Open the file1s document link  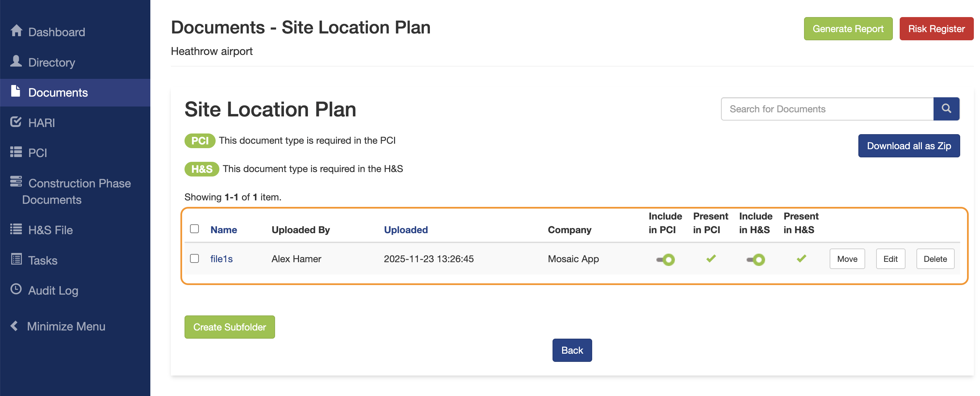(221, 259)
